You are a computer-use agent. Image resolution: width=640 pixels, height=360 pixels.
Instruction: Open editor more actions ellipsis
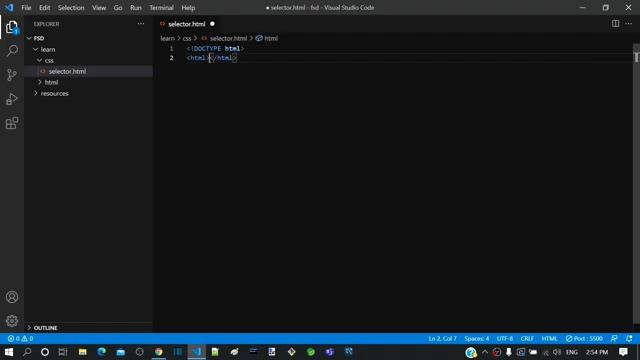pos(628,24)
